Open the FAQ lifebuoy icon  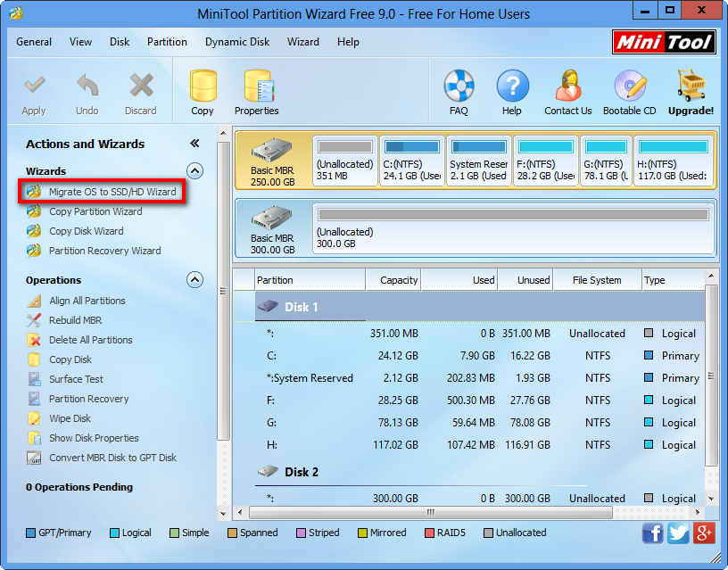coord(459,87)
